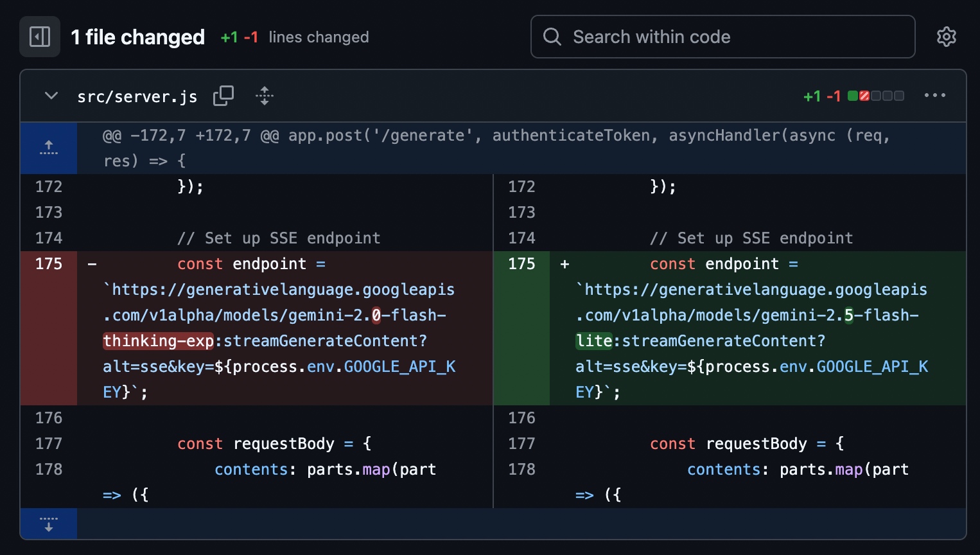Select deleted line 175 number on left
Screen dimensions: 980x555
coord(49,264)
